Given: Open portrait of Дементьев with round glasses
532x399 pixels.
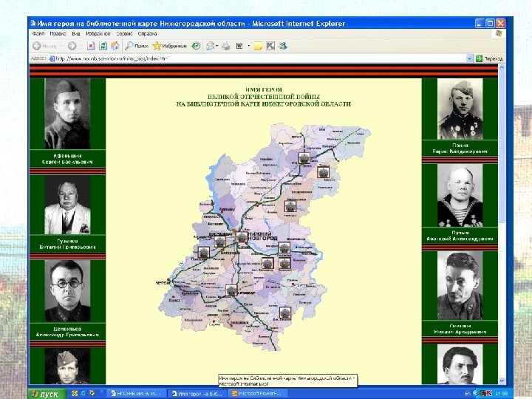Looking at the screenshot, I should coord(67,291).
